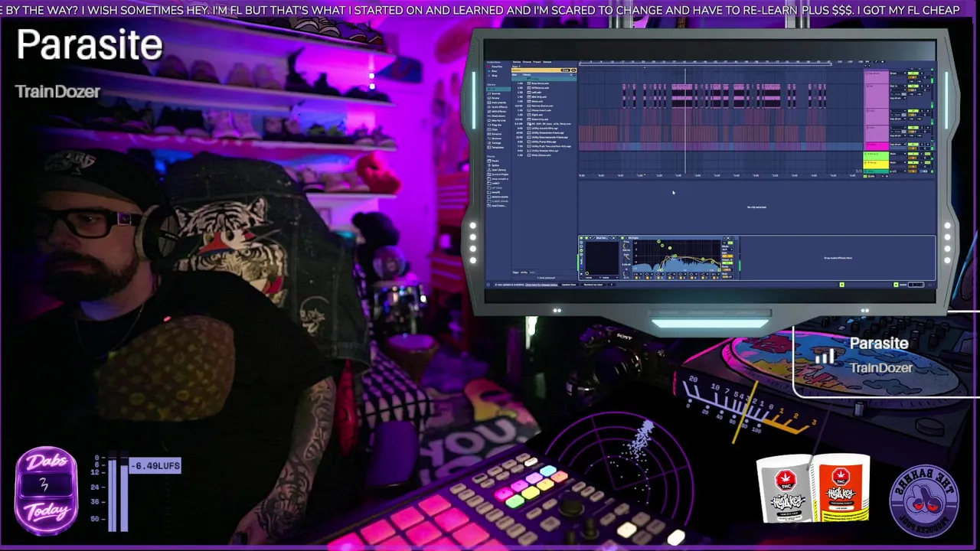Image resolution: width=980 pixels, height=551 pixels.
Task: Toggle the B Delay track activator
Action: [x=913, y=162]
